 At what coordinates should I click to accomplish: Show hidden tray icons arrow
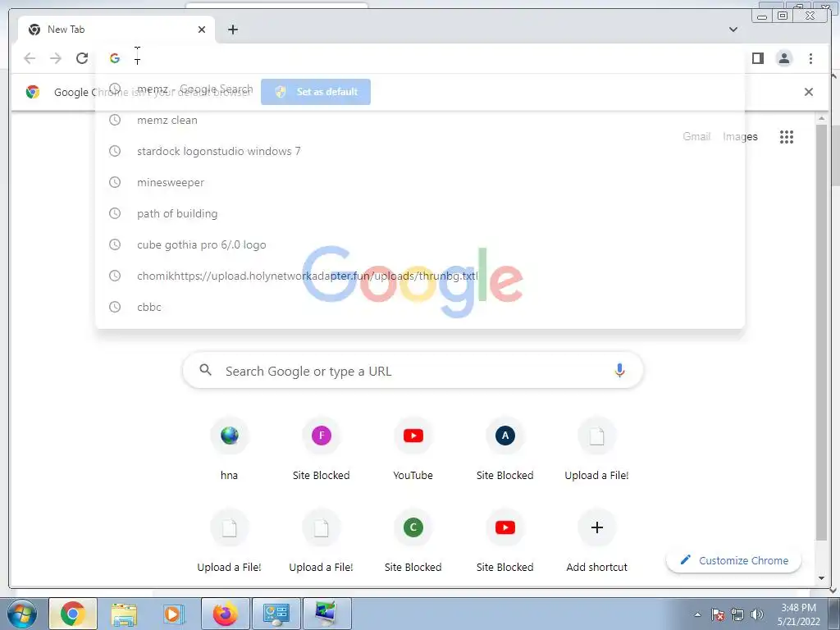[697, 614]
